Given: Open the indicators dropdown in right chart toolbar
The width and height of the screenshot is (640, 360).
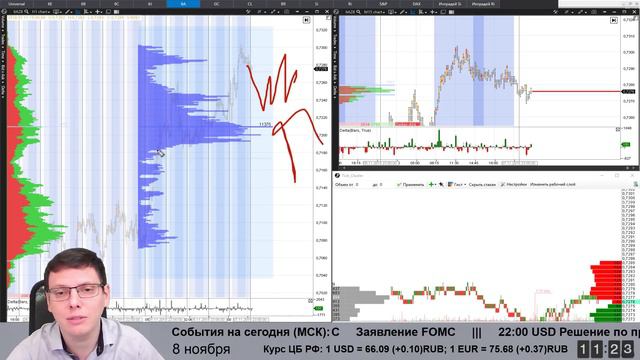Looking at the screenshot, I should point(422,12).
